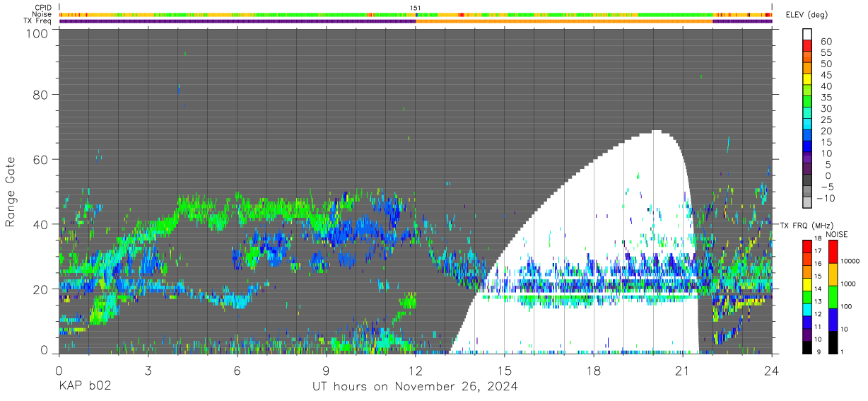Click the 10000 label on NOISE bar
This screenshot has height=401, width=868.
(849, 262)
